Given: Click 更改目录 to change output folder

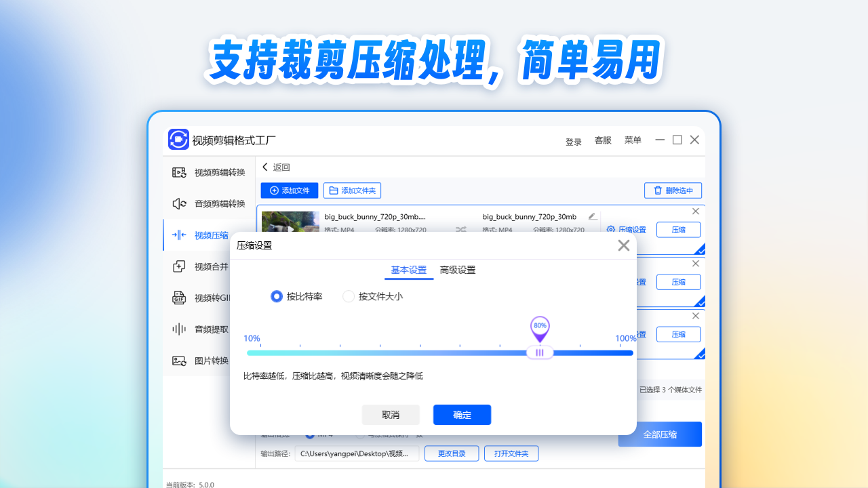Looking at the screenshot, I should coord(451,453).
